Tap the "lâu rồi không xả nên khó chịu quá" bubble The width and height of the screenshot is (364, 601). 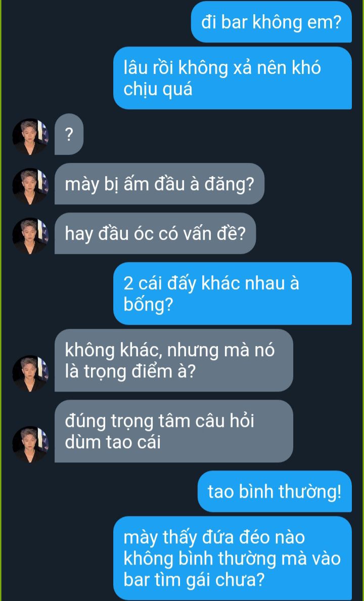(233, 78)
